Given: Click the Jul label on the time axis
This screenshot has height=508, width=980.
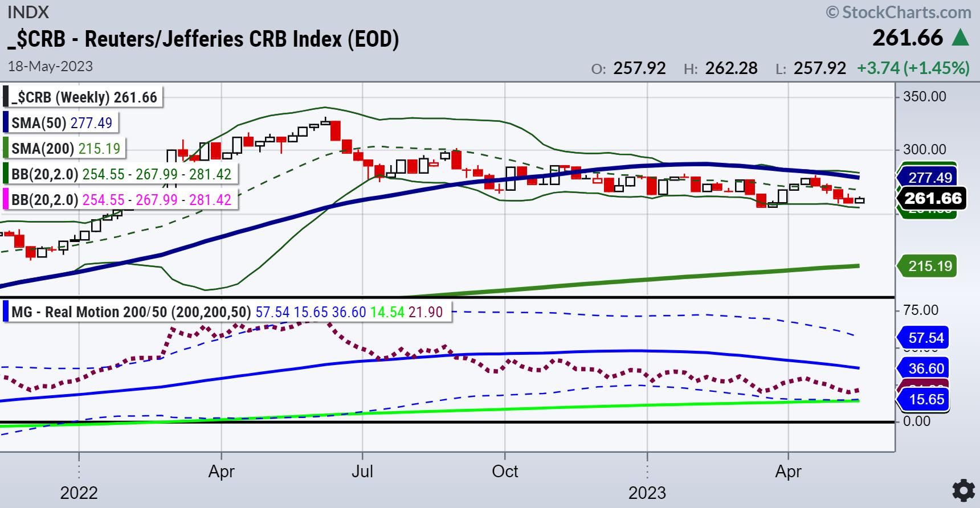Looking at the screenshot, I should tap(362, 472).
